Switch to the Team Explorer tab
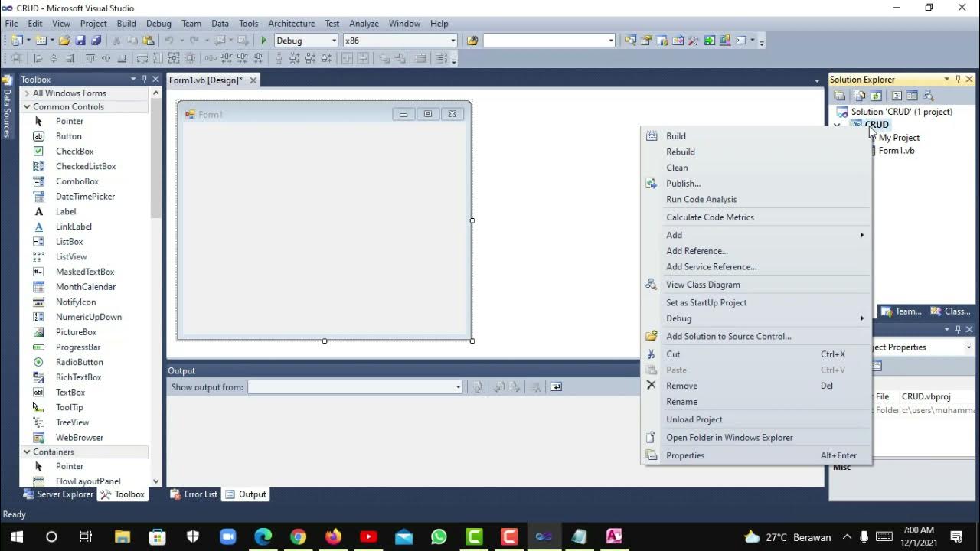Image resolution: width=980 pixels, height=551 pixels. coord(902,311)
